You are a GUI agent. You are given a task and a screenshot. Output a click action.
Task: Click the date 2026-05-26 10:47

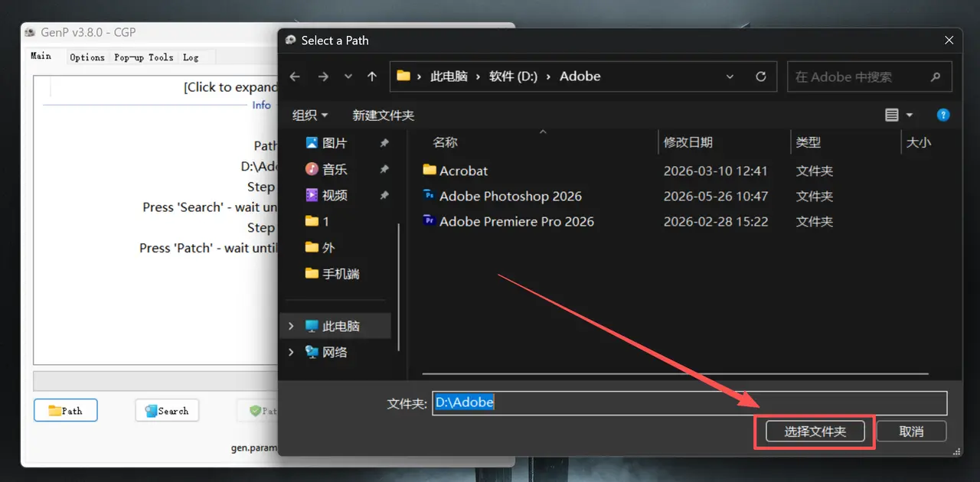[715, 197]
